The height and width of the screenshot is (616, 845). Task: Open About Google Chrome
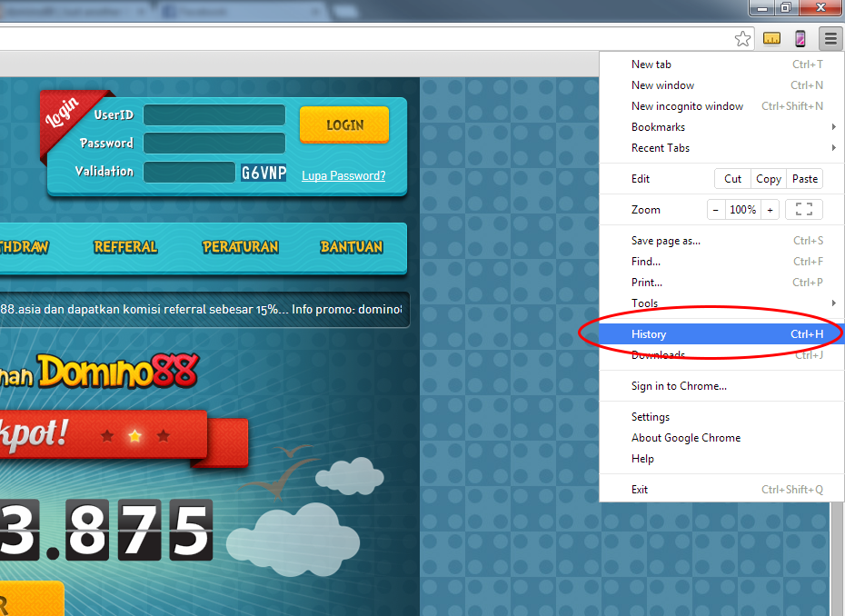click(721, 438)
